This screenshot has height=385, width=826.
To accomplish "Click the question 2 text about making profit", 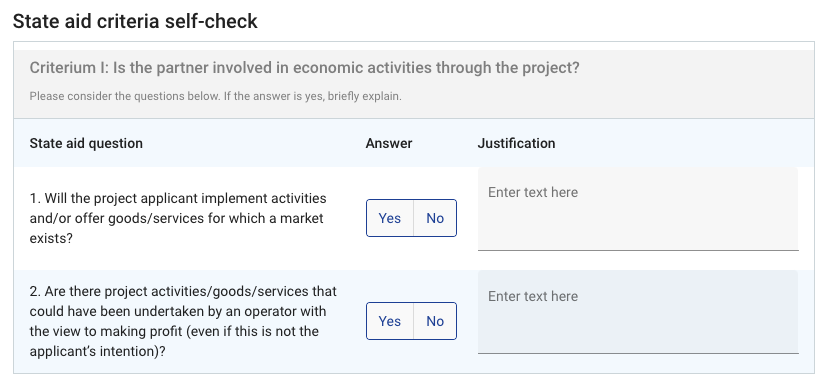I will coord(183,321).
